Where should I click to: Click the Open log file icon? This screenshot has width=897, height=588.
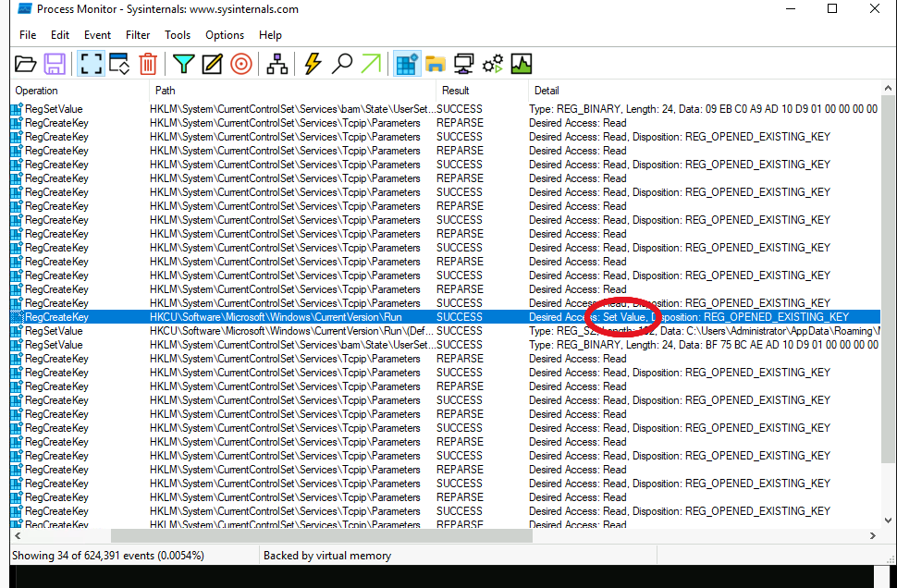pyautogui.click(x=26, y=64)
